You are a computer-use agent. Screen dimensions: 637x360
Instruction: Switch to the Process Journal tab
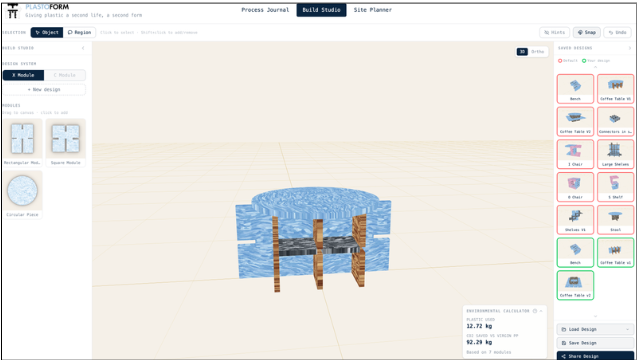pyautogui.click(x=265, y=10)
